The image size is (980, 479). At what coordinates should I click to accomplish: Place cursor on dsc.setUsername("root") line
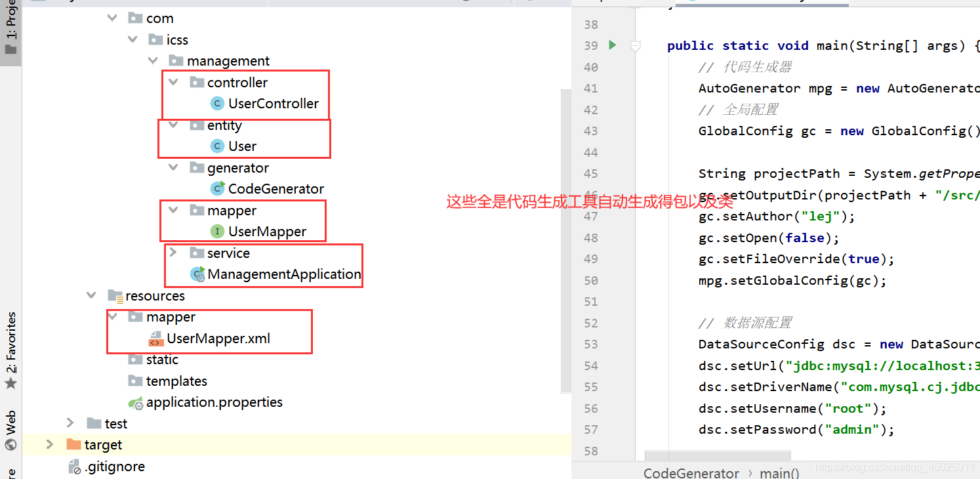(x=792, y=408)
